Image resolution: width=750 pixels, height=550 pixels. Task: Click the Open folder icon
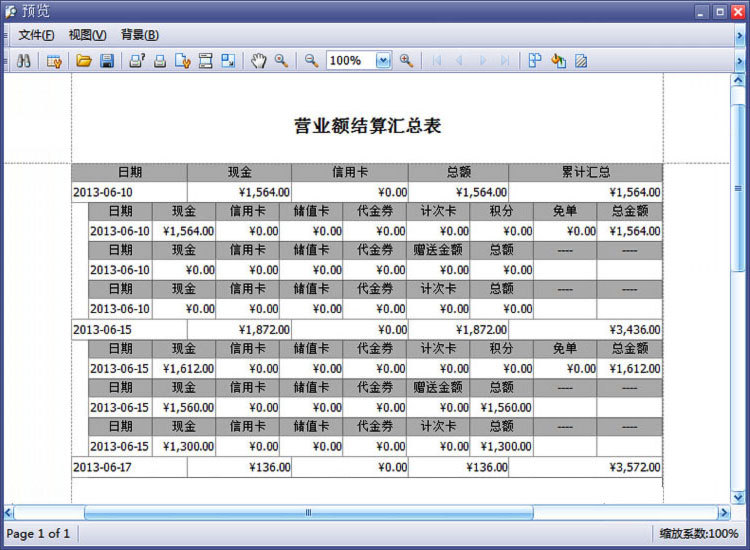(84, 61)
